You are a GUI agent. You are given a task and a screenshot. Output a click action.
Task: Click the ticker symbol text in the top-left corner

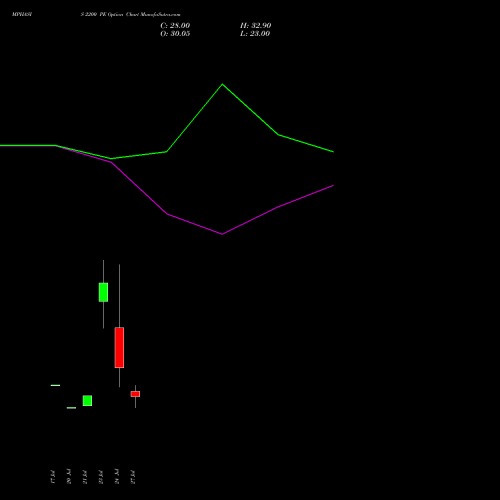click(x=22, y=15)
